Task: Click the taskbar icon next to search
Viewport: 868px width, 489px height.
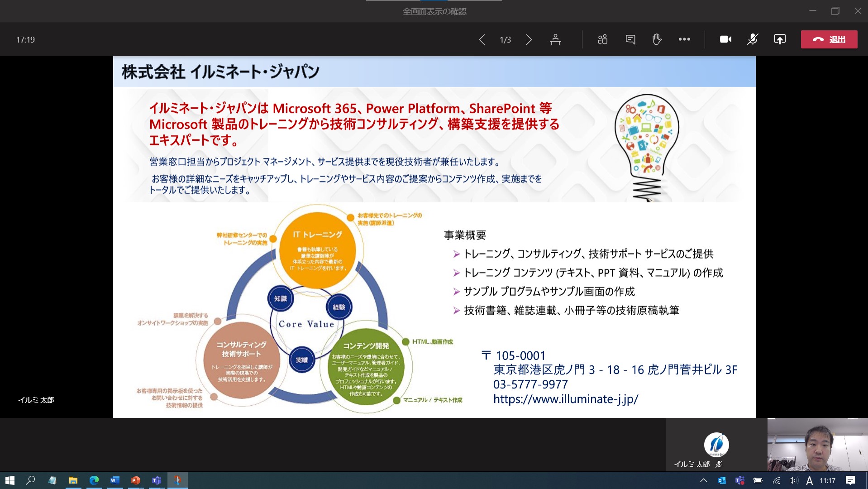Action: (52, 480)
